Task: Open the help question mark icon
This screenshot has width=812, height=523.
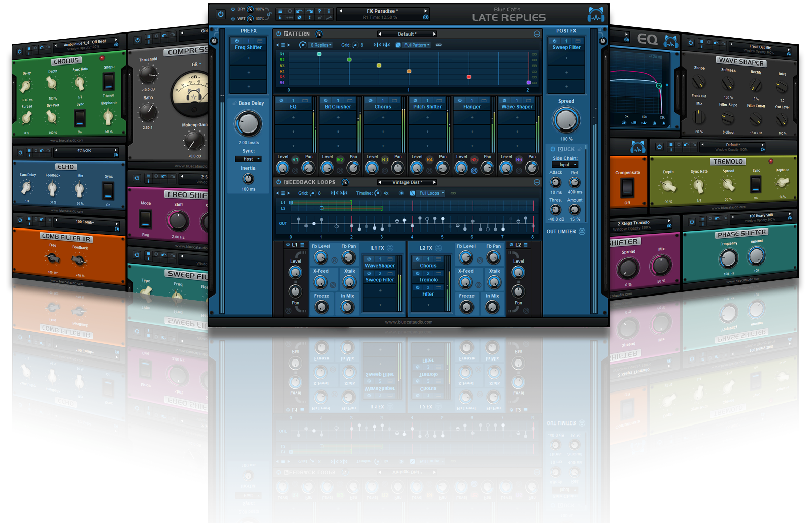Action: pos(319,11)
